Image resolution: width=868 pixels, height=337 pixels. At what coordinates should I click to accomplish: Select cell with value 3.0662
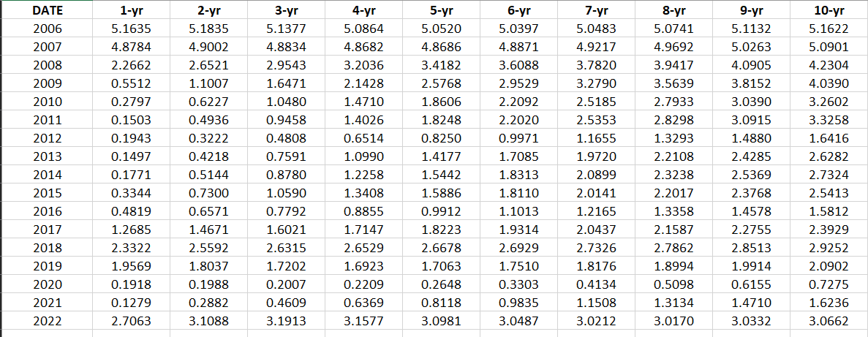tap(829, 321)
